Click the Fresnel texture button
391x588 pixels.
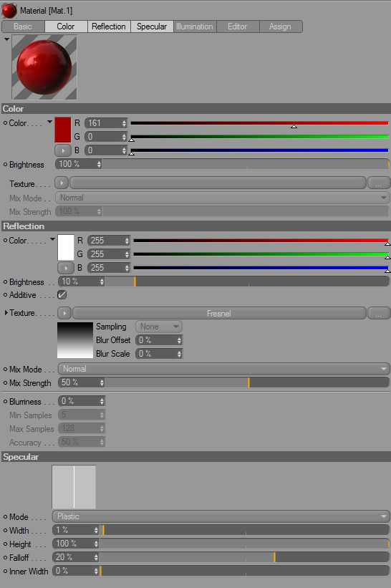(x=219, y=313)
